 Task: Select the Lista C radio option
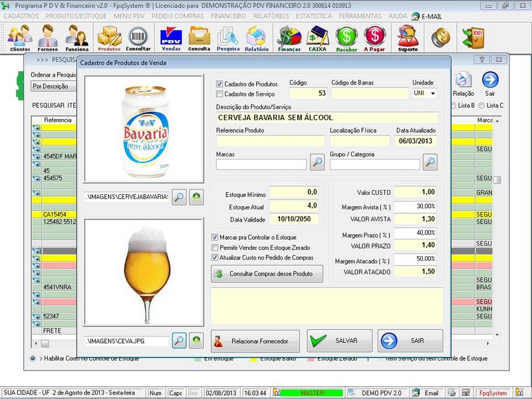[x=481, y=106]
